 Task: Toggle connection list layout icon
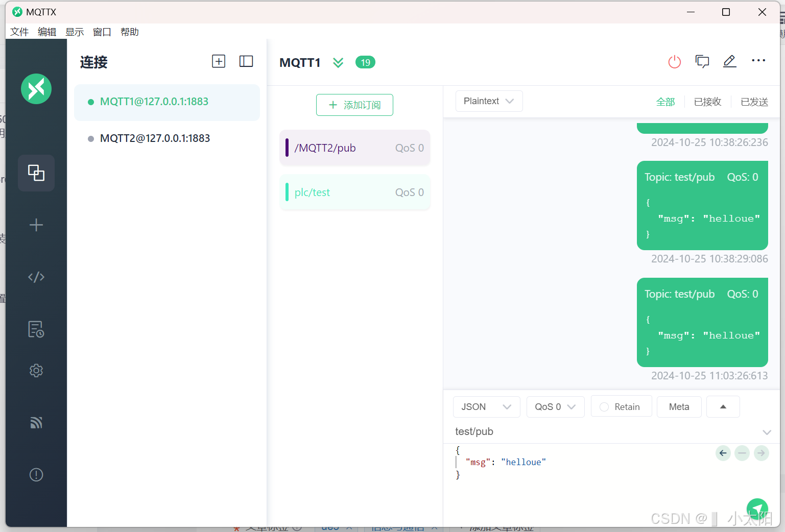(246, 61)
